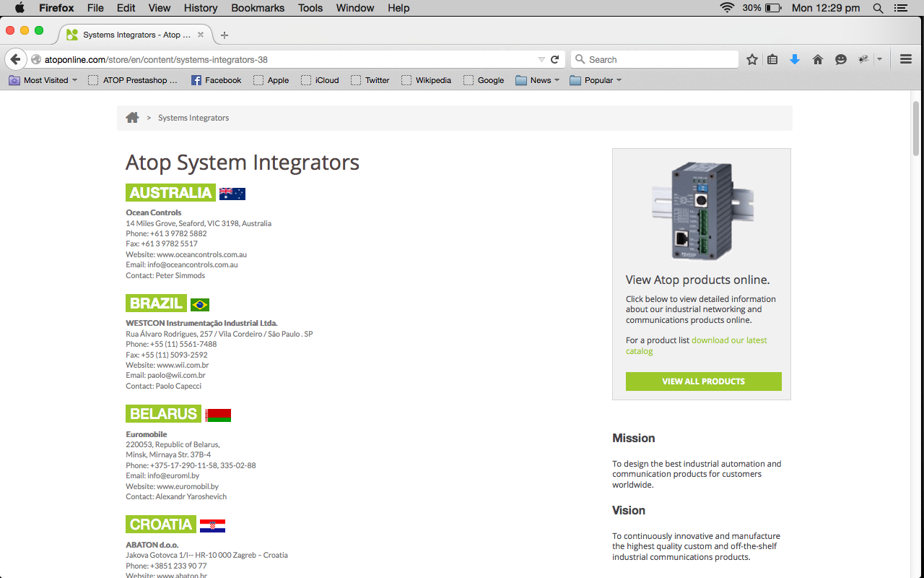Bookmark this page with the star icon
The height and width of the screenshot is (578, 924).
(752, 59)
